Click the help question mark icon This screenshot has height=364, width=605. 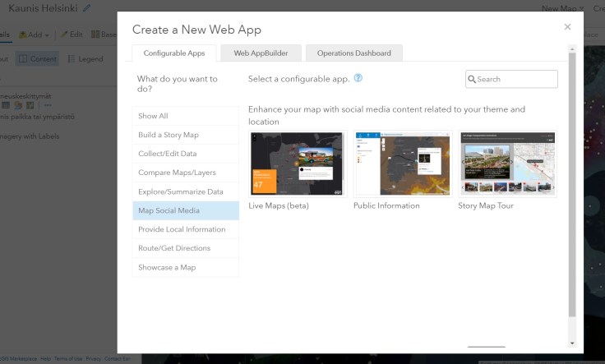(358, 79)
